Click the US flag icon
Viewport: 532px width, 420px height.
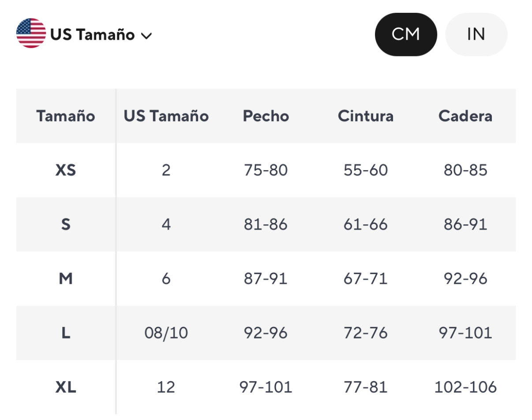click(31, 33)
